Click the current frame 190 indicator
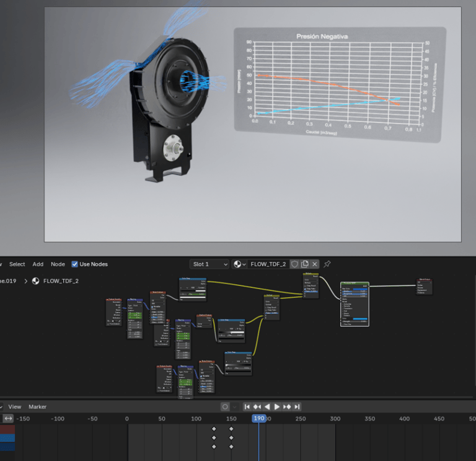Screen dimensions: 476x461 (x=259, y=418)
